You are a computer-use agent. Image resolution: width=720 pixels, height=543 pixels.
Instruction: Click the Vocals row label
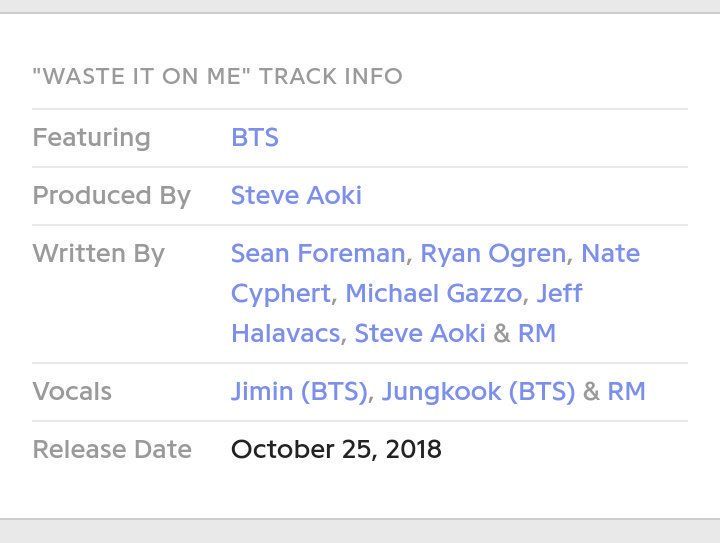click(x=72, y=392)
